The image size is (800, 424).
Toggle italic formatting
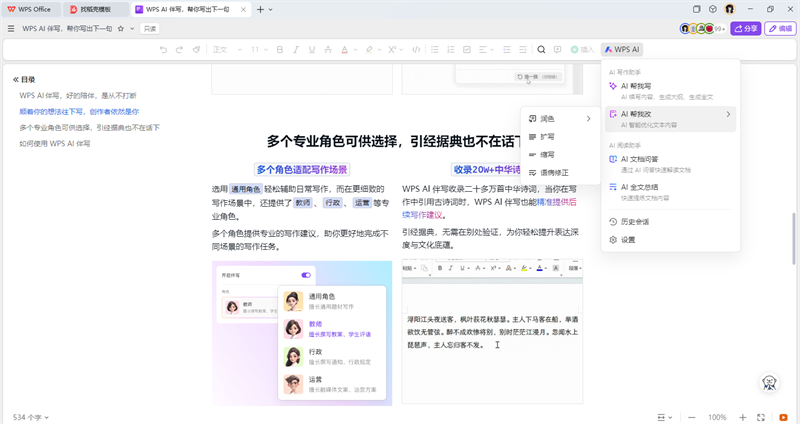[x=296, y=49]
